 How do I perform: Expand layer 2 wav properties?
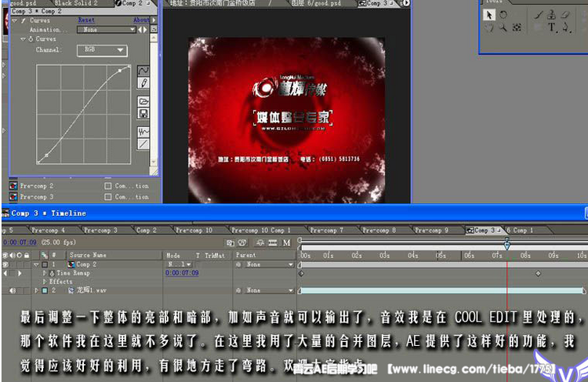pyautogui.click(x=36, y=290)
